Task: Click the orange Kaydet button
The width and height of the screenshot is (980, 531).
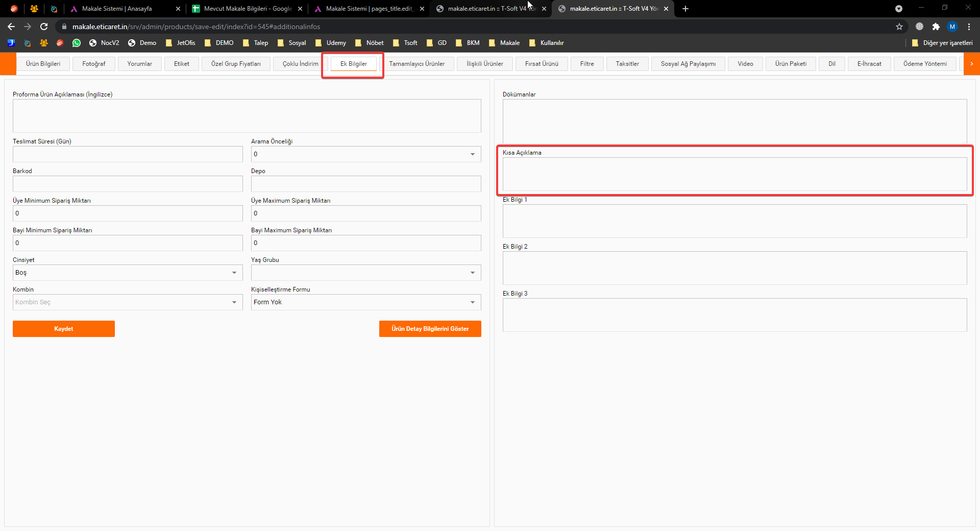Action: (64, 329)
